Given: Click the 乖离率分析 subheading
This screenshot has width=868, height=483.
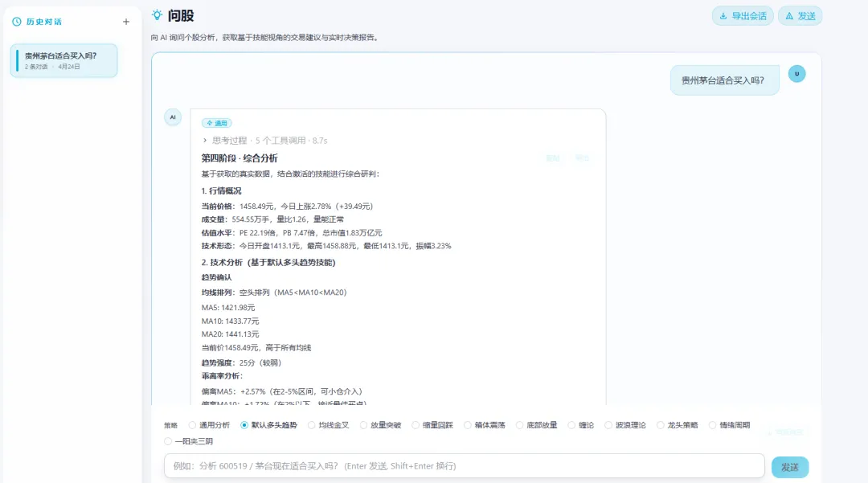Looking at the screenshot, I should point(222,375).
